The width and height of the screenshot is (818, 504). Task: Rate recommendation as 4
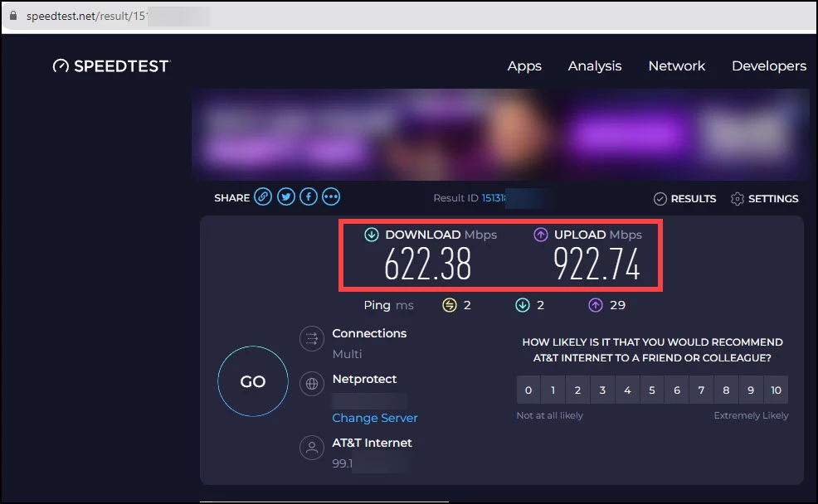(x=627, y=390)
